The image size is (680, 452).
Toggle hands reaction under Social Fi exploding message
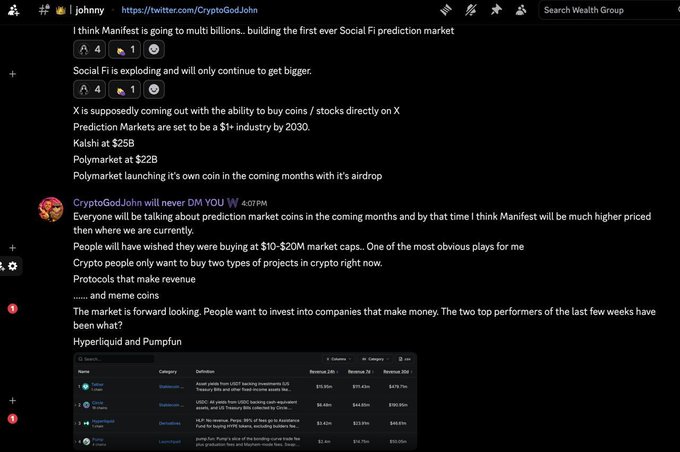pos(89,90)
